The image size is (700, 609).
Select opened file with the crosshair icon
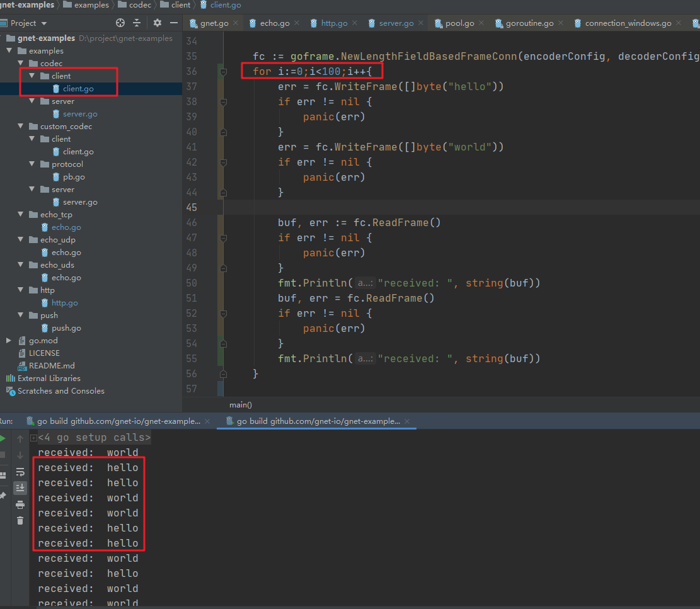pos(120,22)
